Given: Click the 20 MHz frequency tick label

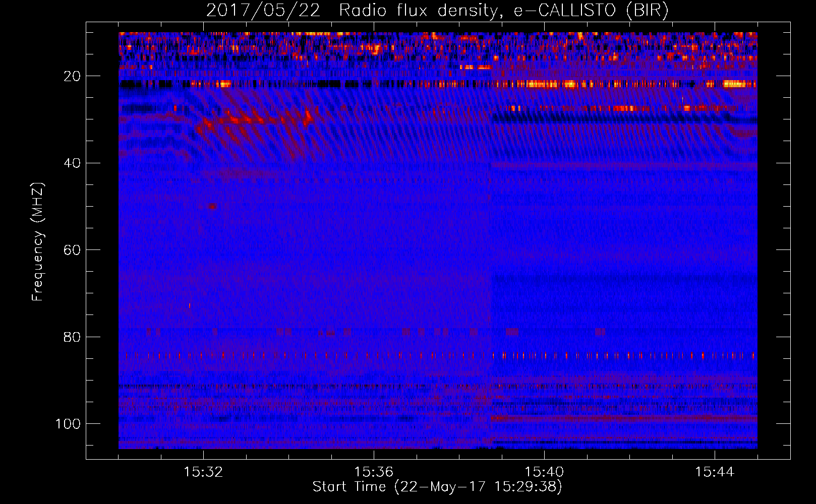Looking at the screenshot, I should click(x=72, y=76).
